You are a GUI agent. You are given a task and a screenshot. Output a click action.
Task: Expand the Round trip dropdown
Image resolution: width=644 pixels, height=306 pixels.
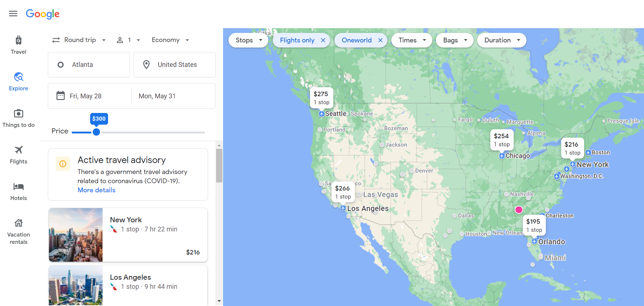[x=79, y=40]
